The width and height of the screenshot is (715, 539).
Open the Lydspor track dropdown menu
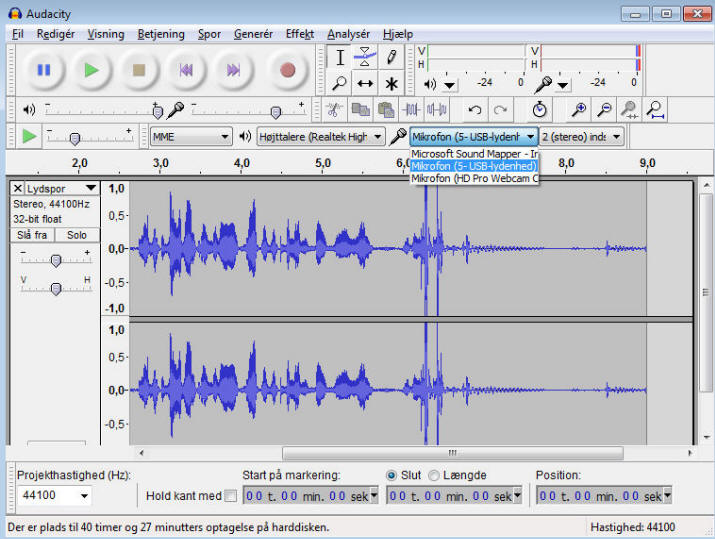[x=91, y=188]
